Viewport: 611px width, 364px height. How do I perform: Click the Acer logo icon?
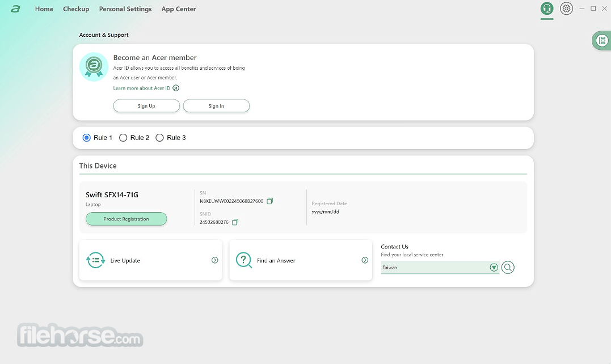[x=15, y=9]
